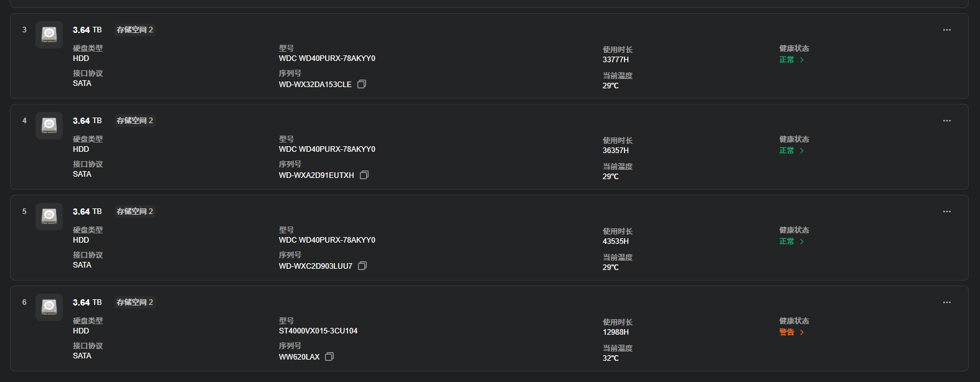Screen dimensions: 980x382
Task: Click the 存储空间 2 tag on disk 5
Action: 134,212
